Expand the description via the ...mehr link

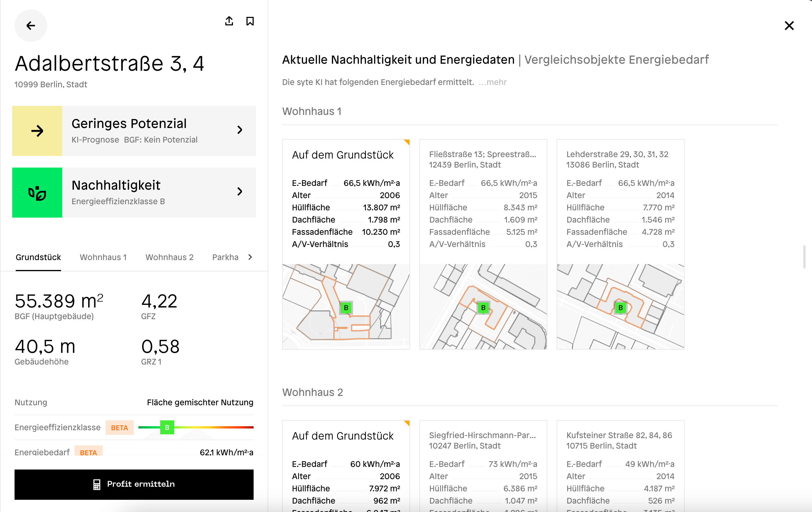pos(493,82)
